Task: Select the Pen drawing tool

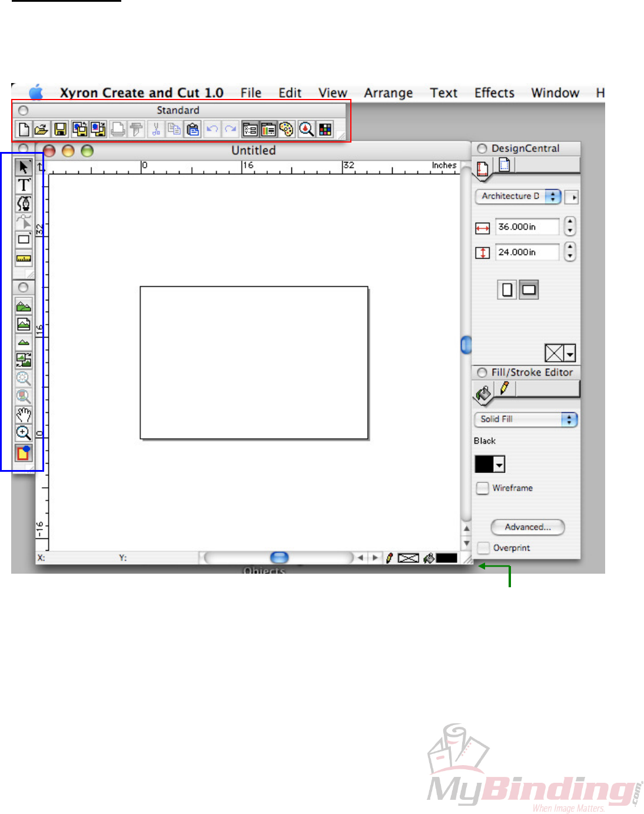Action: click(24, 204)
